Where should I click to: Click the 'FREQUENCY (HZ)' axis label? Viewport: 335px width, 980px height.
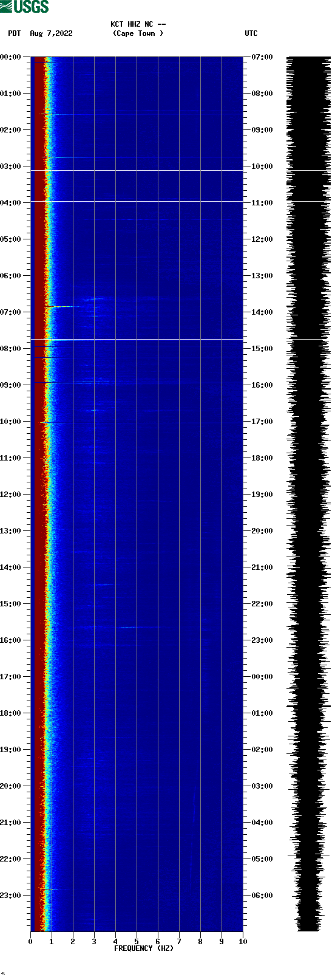tap(144, 948)
